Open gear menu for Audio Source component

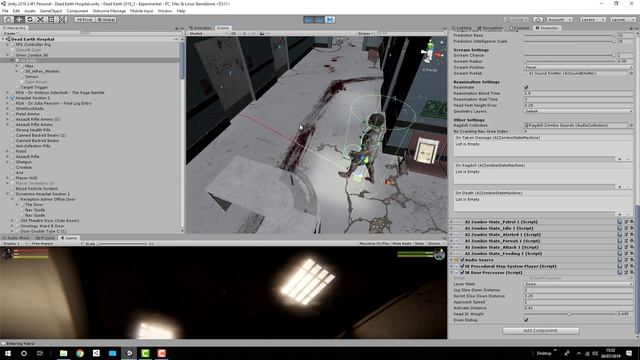[631, 260]
